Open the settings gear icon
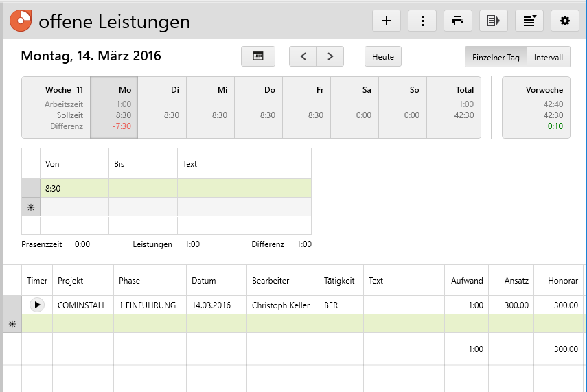The height and width of the screenshot is (392, 587). [x=565, y=21]
